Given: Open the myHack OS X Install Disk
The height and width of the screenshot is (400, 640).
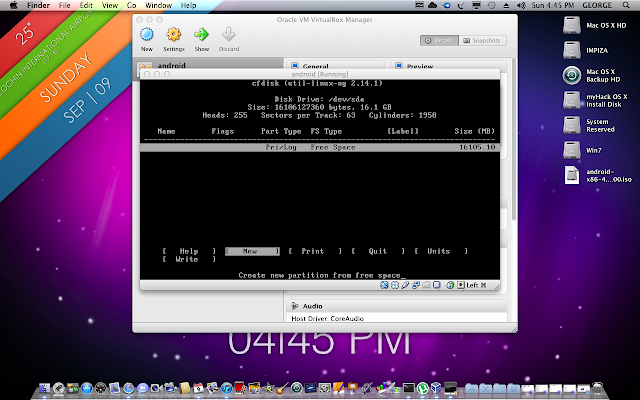Looking at the screenshot, I should click(571, 100).
